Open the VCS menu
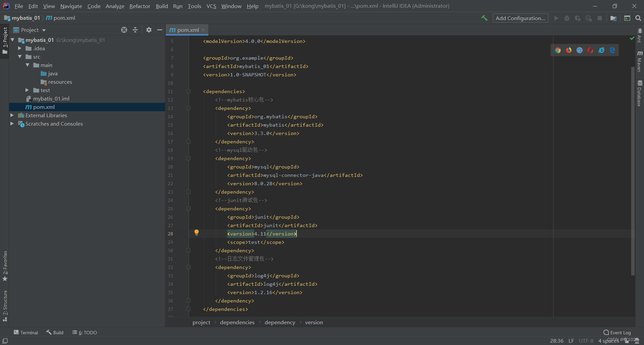Image resolution: width=644 pixels, height=345 pixels. [211, 6]
